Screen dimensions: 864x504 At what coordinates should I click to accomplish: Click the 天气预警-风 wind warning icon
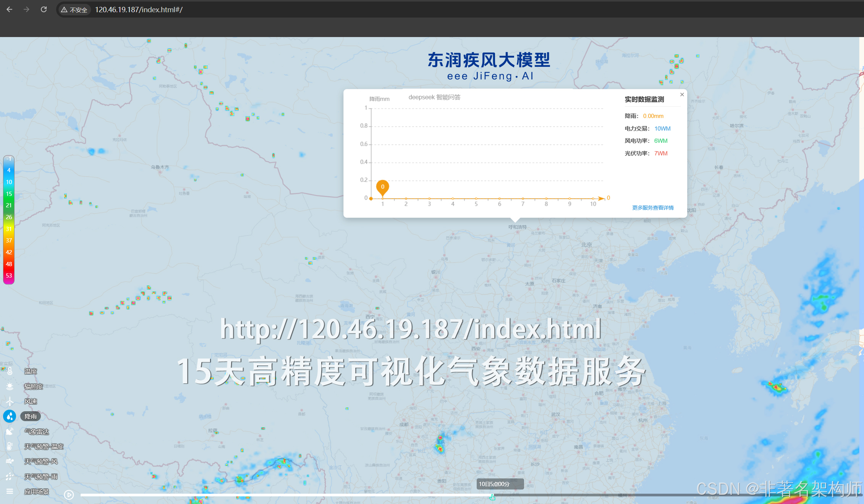coord(10,461)
